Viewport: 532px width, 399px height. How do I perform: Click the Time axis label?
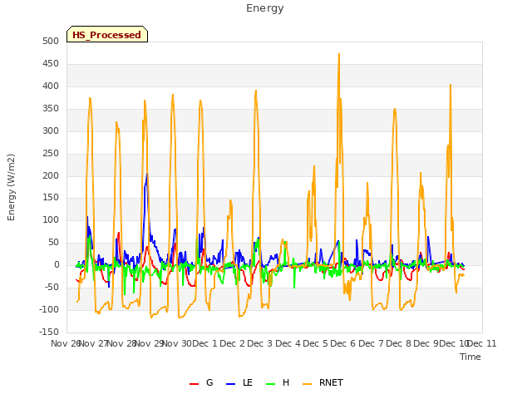coord(470,357)
